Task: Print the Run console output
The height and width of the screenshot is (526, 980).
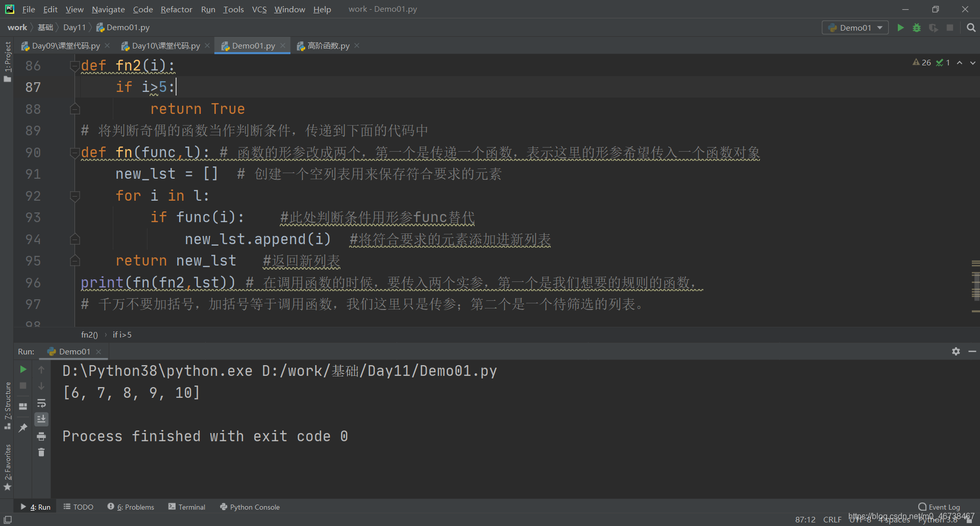Action: pos(41,436)
